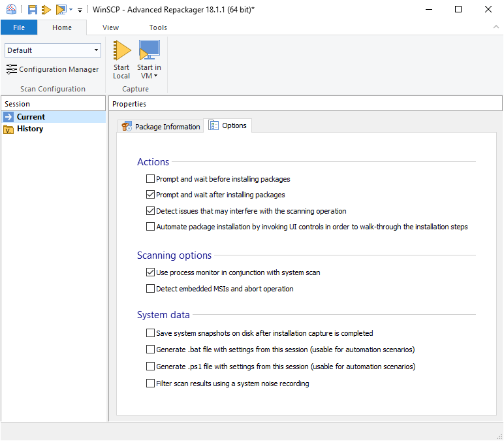The width and height of the screenshot is (504, 441).
Task: Click the Start in VM icon in quick access toolbar
Action: 61,10
